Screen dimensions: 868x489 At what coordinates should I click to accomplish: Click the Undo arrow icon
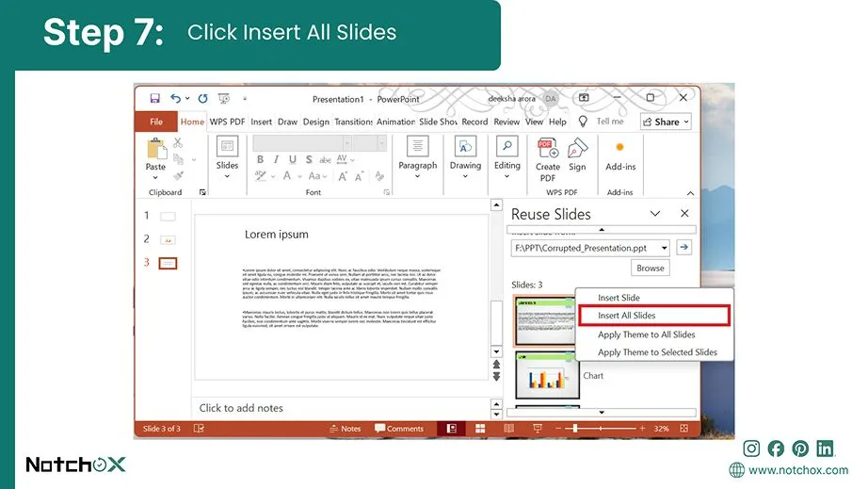click(x=175, y=98)
